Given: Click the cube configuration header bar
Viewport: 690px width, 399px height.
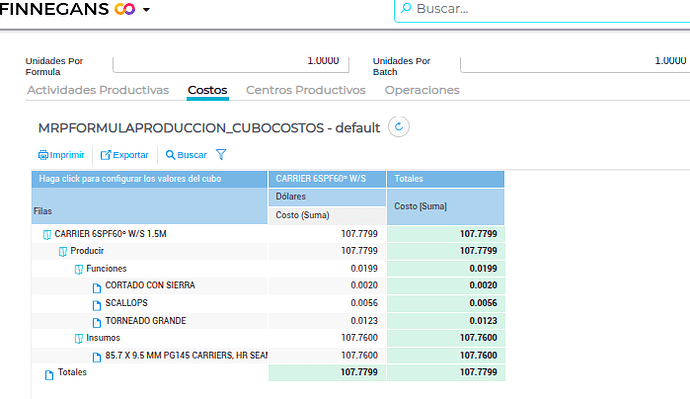Looking at the screenshot, I should tap(149, 179).
